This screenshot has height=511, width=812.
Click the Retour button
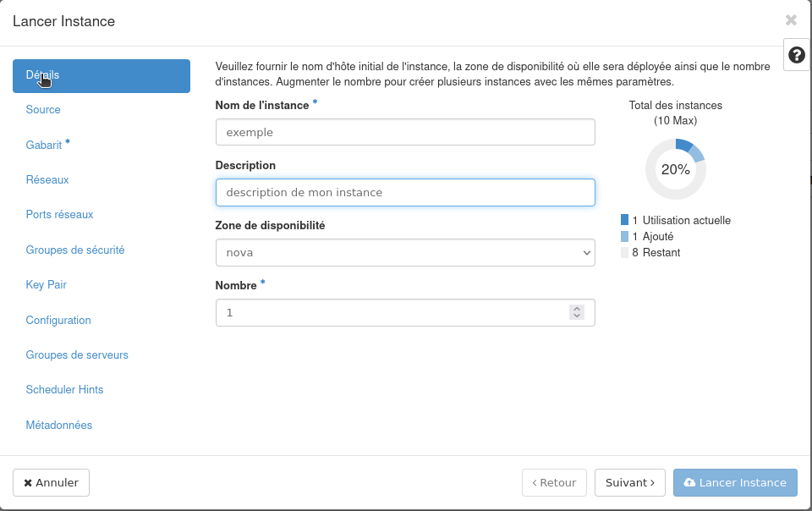pos(554,482)
